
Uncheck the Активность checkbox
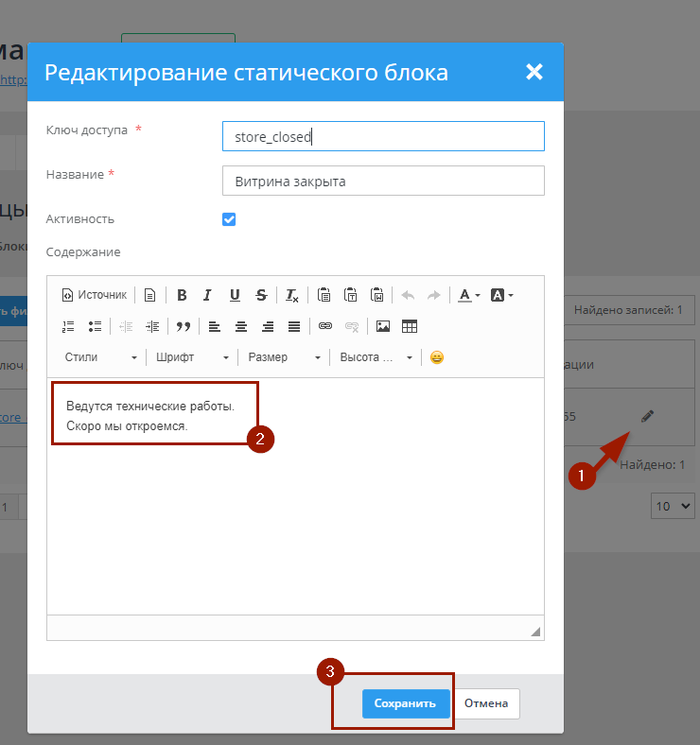pyautogui.click(x=228, y=219)
